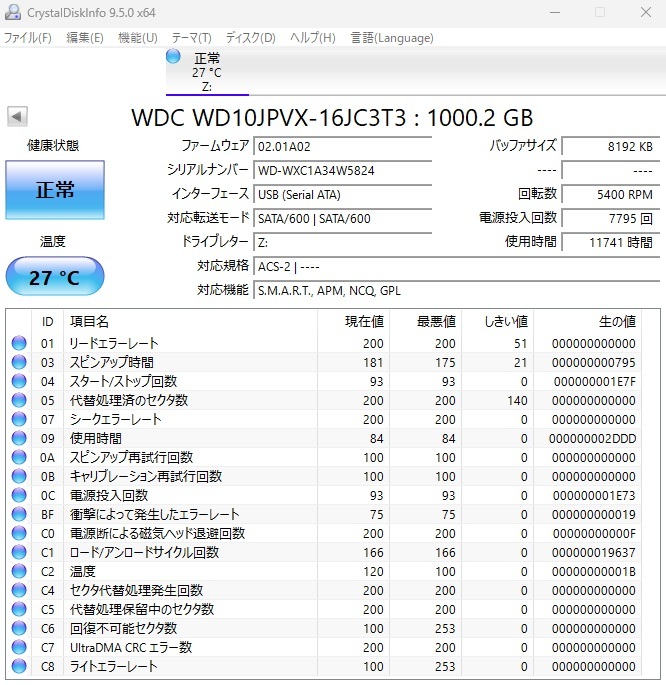This screenshot has width=666, height=685.
Task: Click the transfer mode field SATA/600 | SATA/600
Action: point(342,218)
